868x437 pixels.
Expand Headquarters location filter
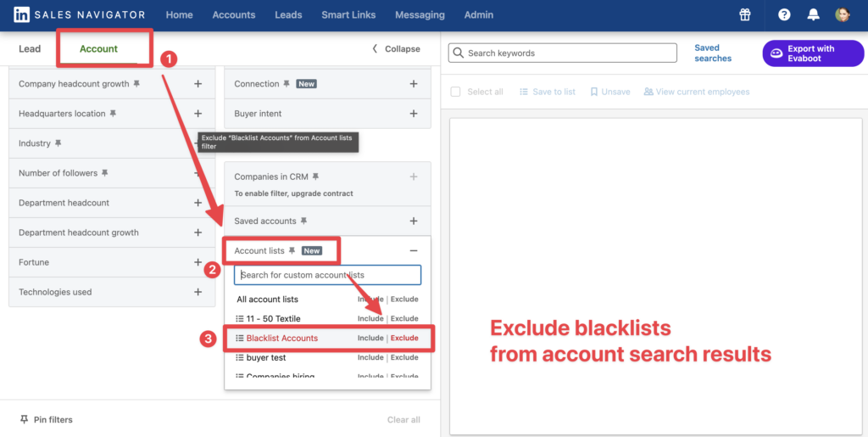pos(198,114)
